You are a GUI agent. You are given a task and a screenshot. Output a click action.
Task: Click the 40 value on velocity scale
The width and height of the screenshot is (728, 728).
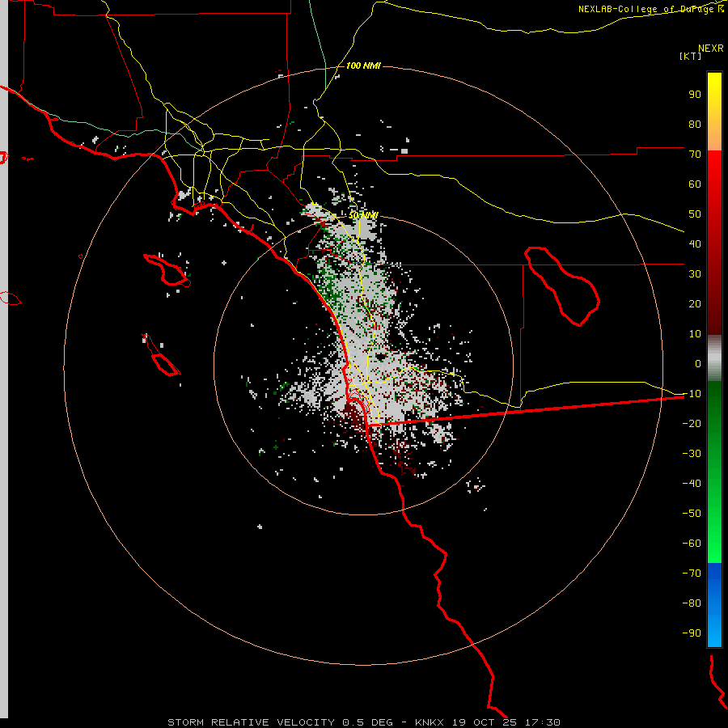(695, 243)
